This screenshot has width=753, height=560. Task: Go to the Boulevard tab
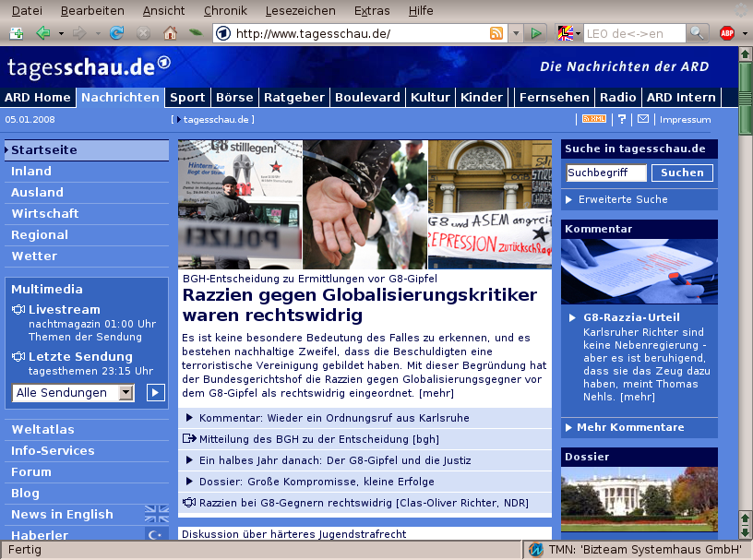(367, 98)
